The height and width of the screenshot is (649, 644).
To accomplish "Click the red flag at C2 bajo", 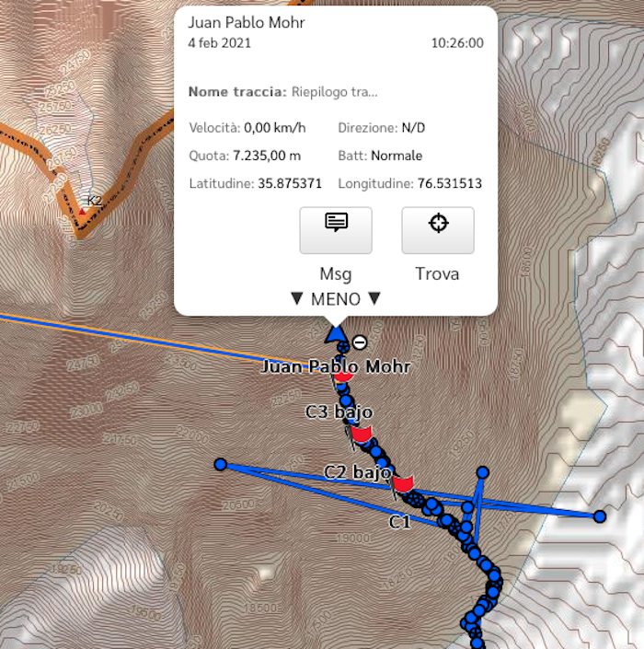I will pos(402,484).
